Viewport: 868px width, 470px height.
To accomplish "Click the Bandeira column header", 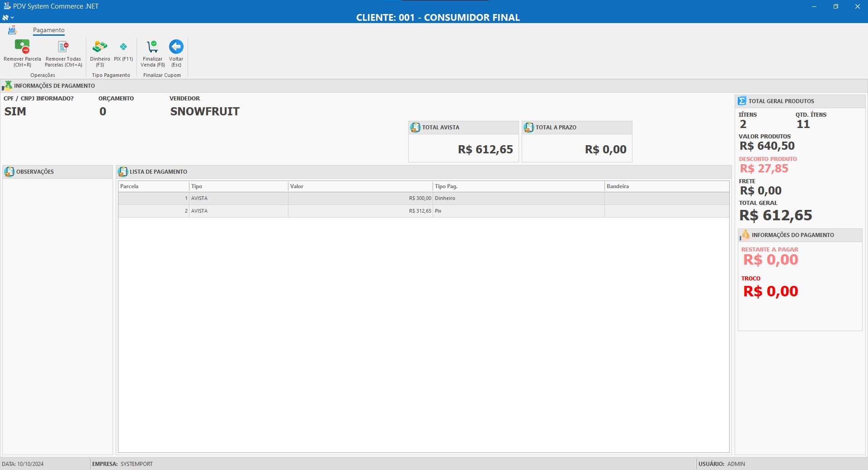I will (666, 186).
